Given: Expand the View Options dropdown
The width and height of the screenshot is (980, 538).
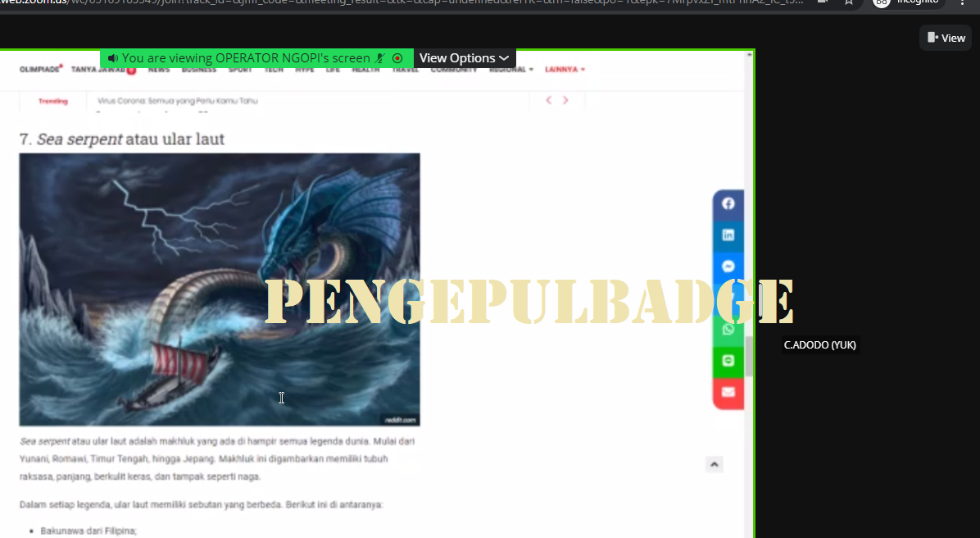Looking at the screenshot, I should [465, 58].
